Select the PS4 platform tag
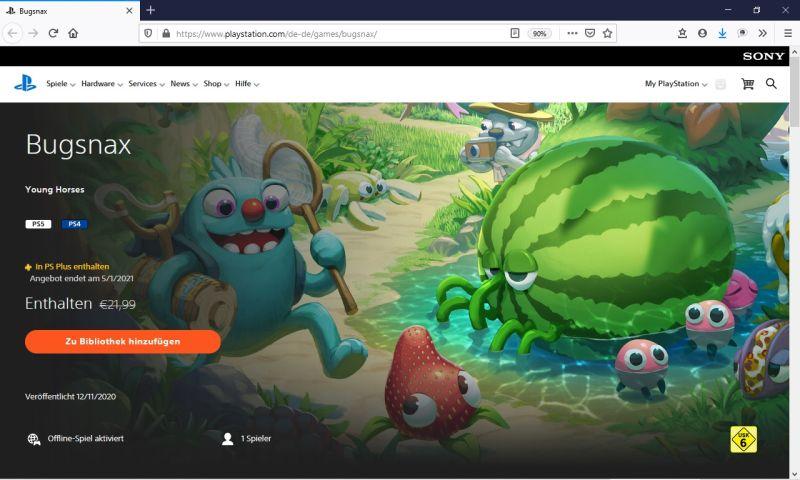800x480 pixels. coord(74,224)
